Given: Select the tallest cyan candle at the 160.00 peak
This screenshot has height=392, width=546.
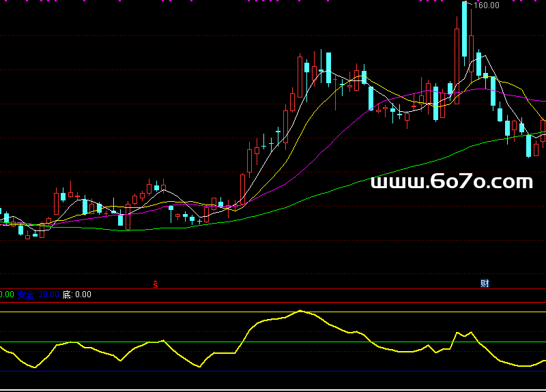Looking at the screenshot, I should pyautogui.click(x=465, y=31).
